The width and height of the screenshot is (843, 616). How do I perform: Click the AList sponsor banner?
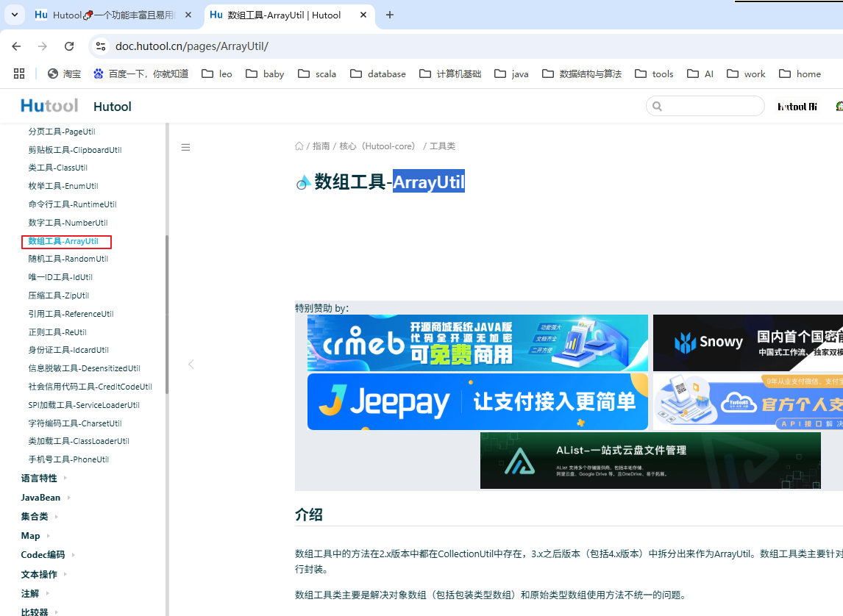(650, 460)
